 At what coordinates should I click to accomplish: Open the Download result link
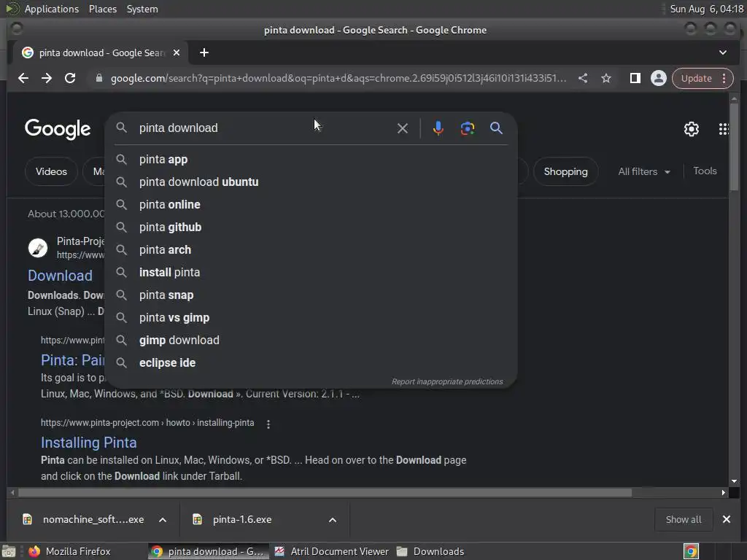point(60,276)
